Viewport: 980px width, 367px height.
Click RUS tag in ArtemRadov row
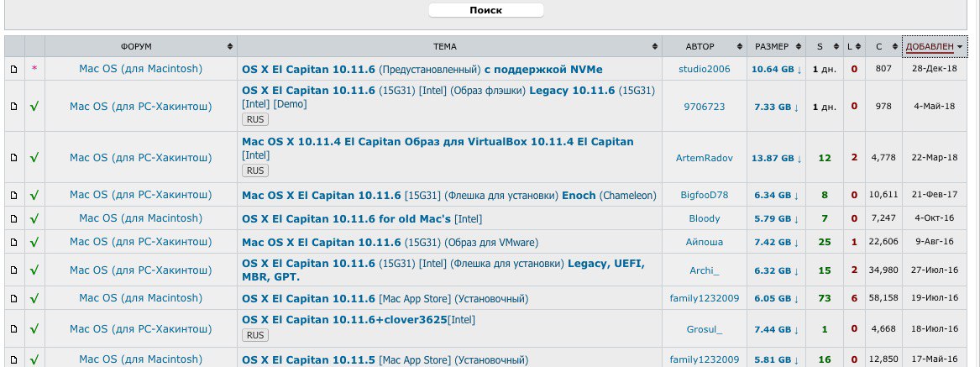[x=255, y=170]
